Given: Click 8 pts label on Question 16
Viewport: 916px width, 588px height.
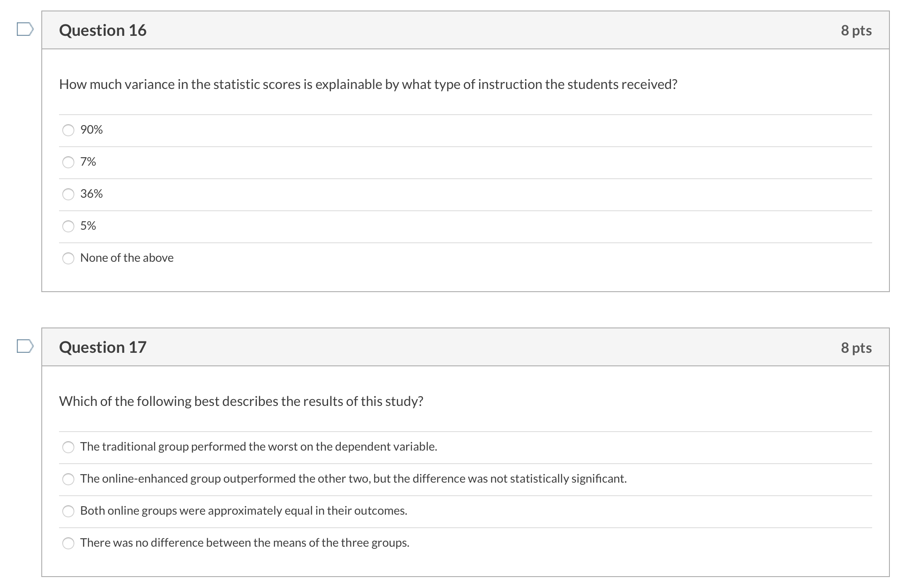Looking at the screenshot, I should click(856, 30).
